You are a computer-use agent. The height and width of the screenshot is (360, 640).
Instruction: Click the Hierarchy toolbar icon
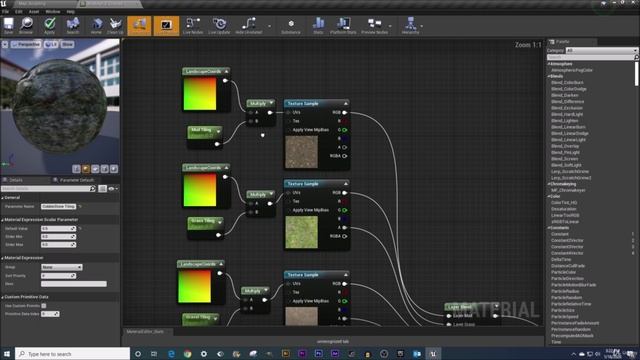click(410, 24)
